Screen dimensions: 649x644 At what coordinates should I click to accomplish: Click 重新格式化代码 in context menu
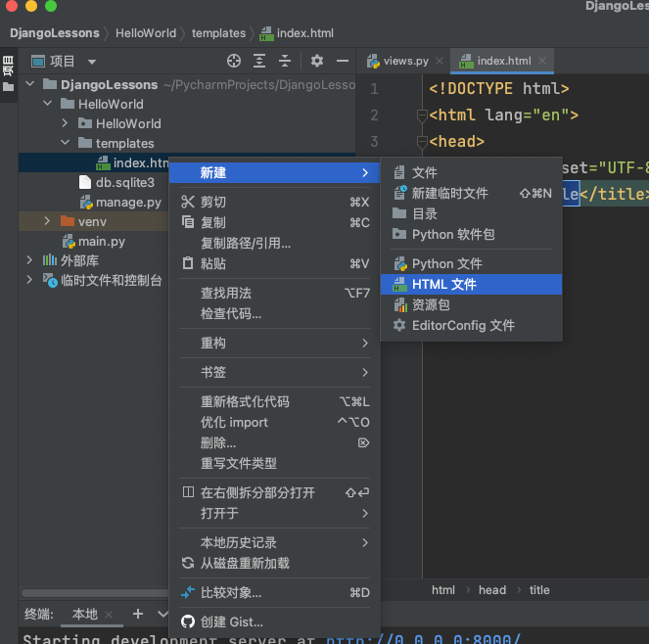pyautogui.click(x=245, y=402)
